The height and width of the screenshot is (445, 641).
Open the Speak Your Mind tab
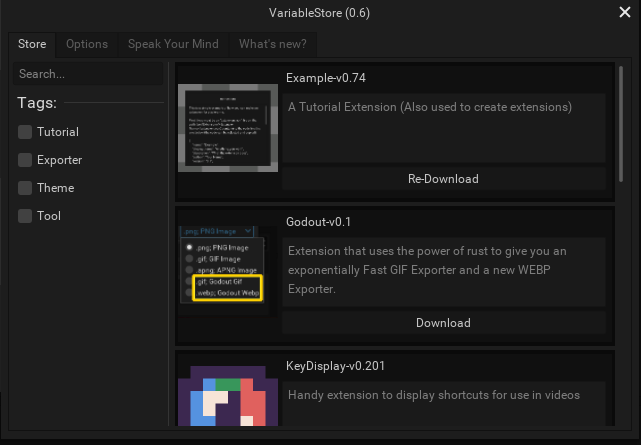tap(173, 44)
